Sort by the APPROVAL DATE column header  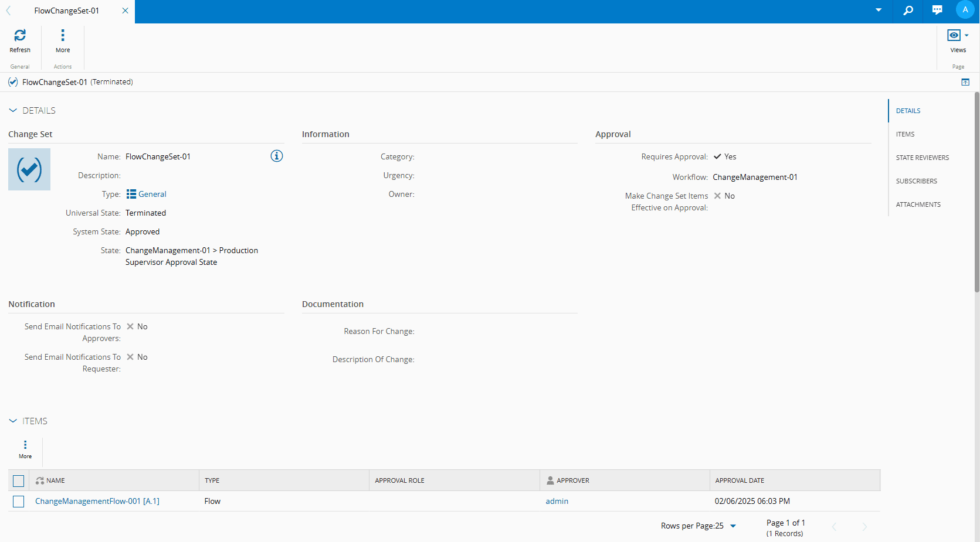pyautogui.click(x=795, y=480)
